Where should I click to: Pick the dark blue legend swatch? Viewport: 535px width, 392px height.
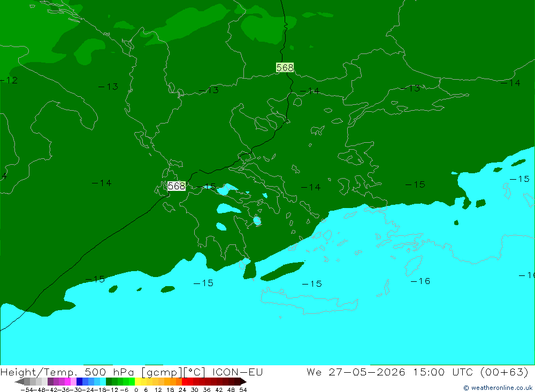click(x=80, y=382)
